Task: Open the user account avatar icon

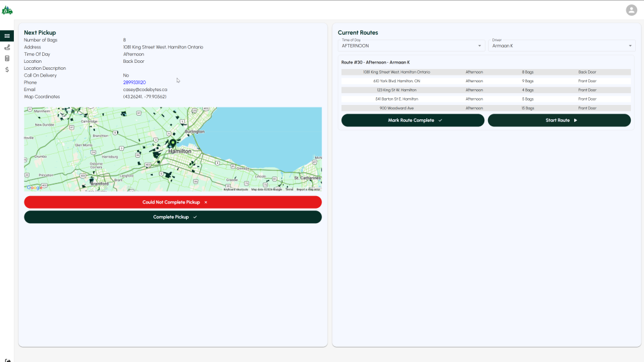Action: pyautogui.click(x=631, y=10)
